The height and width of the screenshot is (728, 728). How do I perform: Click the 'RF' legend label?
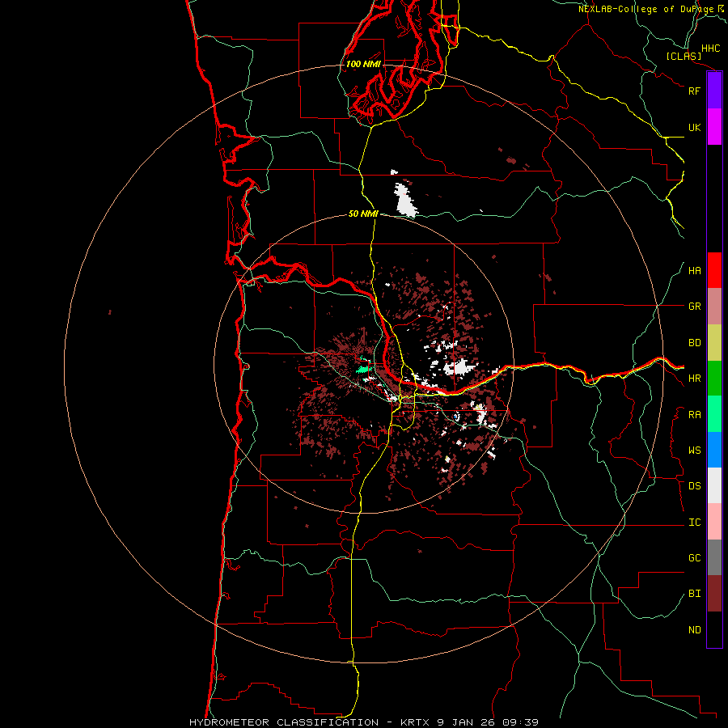point(694,91)
